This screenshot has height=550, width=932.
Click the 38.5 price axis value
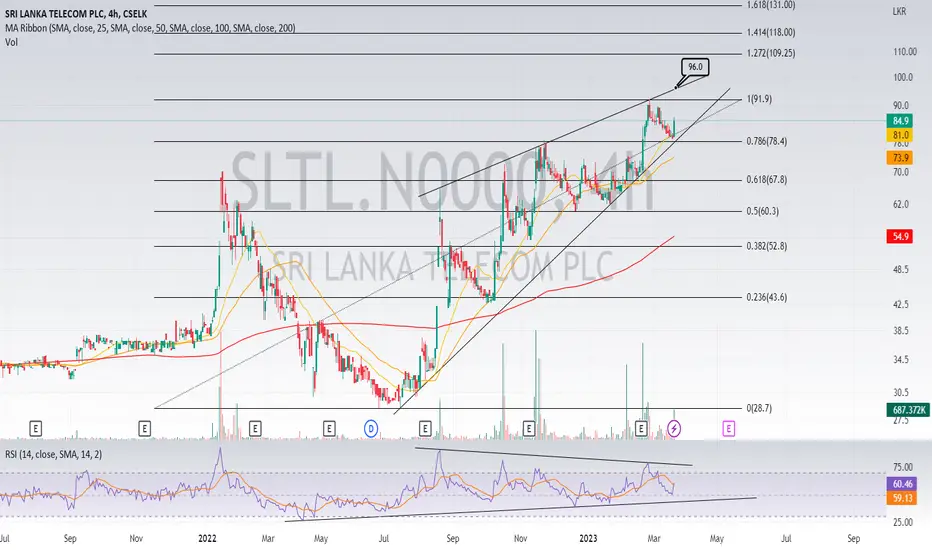(x=900, y=331)
